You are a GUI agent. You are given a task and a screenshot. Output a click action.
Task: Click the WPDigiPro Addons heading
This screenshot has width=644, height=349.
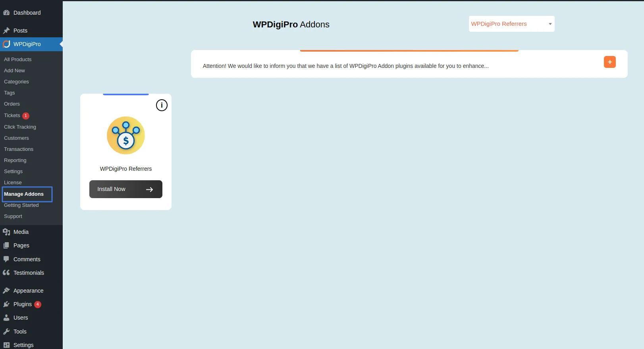tap(291, 25)
